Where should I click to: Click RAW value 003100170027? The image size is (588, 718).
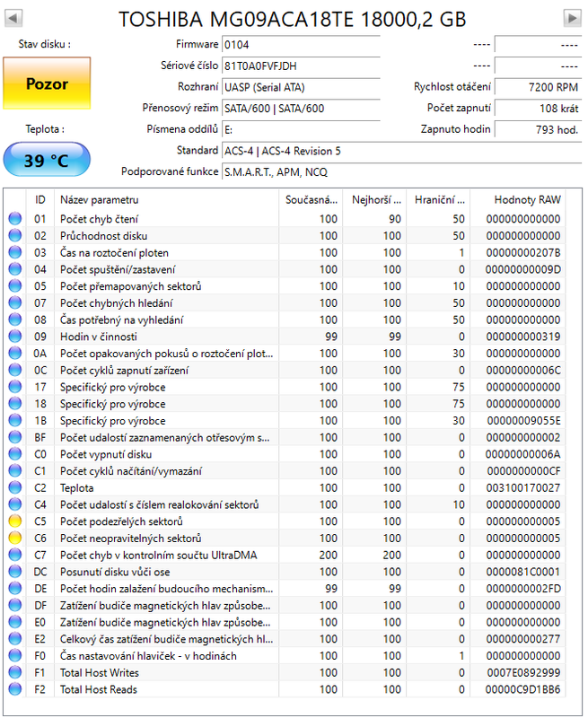tap(523, 487)
